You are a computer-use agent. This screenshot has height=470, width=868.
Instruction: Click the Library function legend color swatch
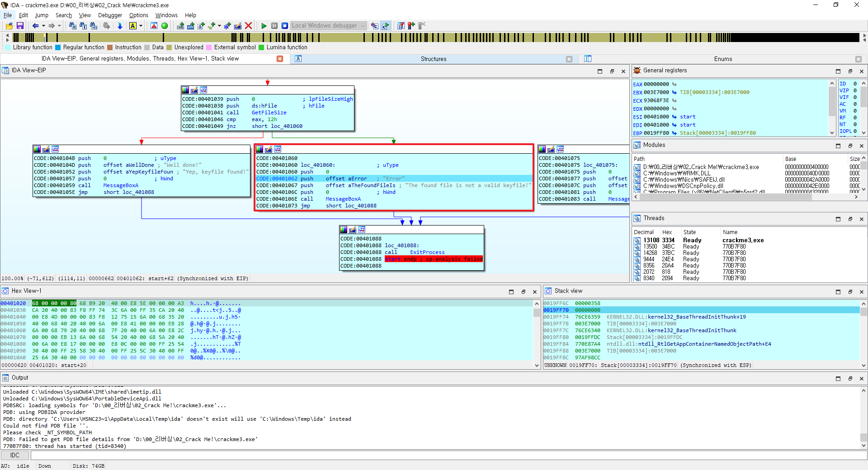pyautogui.click(x=8, y=47)
